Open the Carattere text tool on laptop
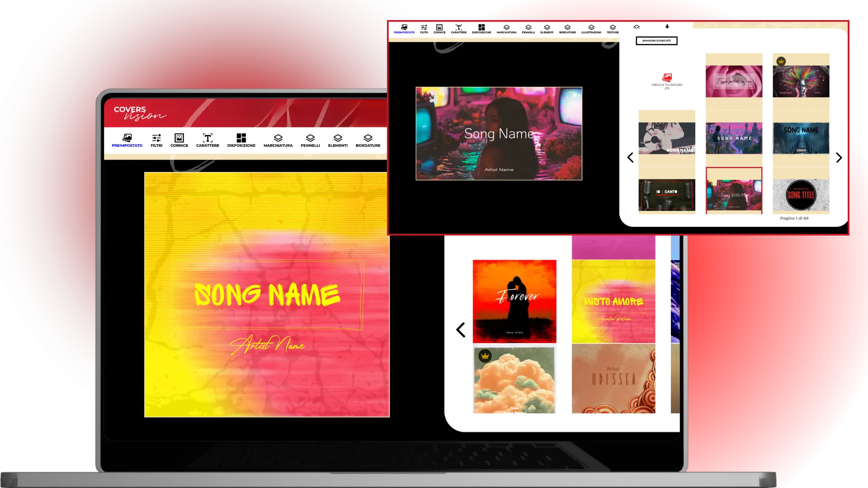868x488 pixels. coord(208,140)
